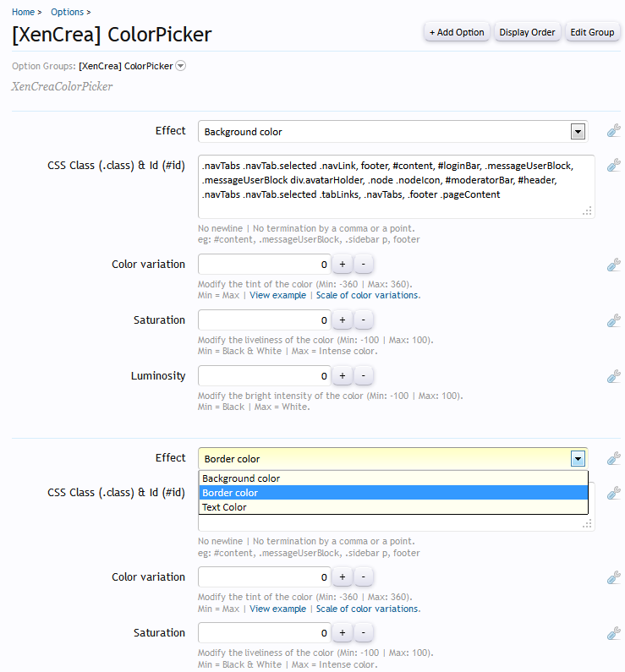Focus first Saturation value field
The height and width of the screenshot is (672, 625).
point(264,320)
